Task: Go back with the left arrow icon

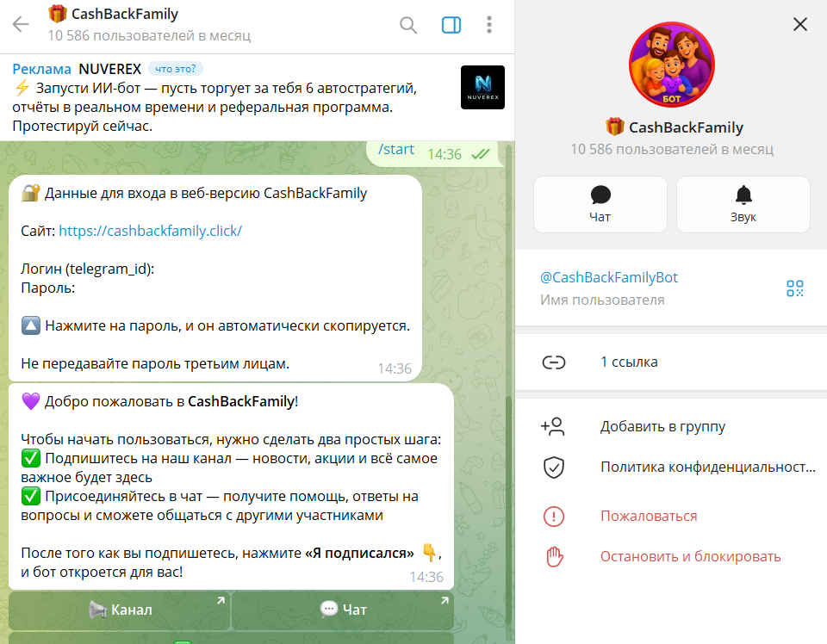Action: [x=21, y=24]
